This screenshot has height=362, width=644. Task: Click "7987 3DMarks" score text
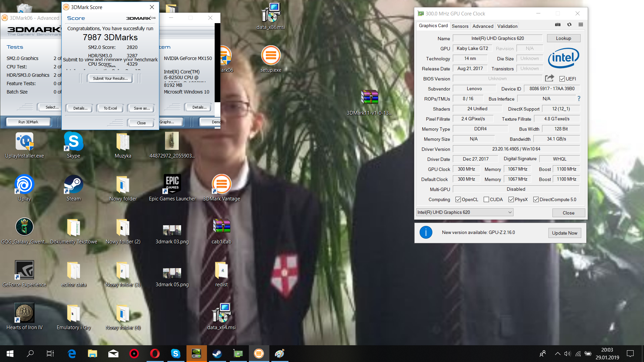[110, 37]
